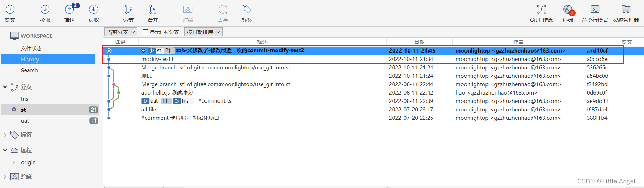This screenshot has height=188, width=644.
Task: Click the branch icon beside 分支 in sidebar
Action: click(x=14, y=87)
